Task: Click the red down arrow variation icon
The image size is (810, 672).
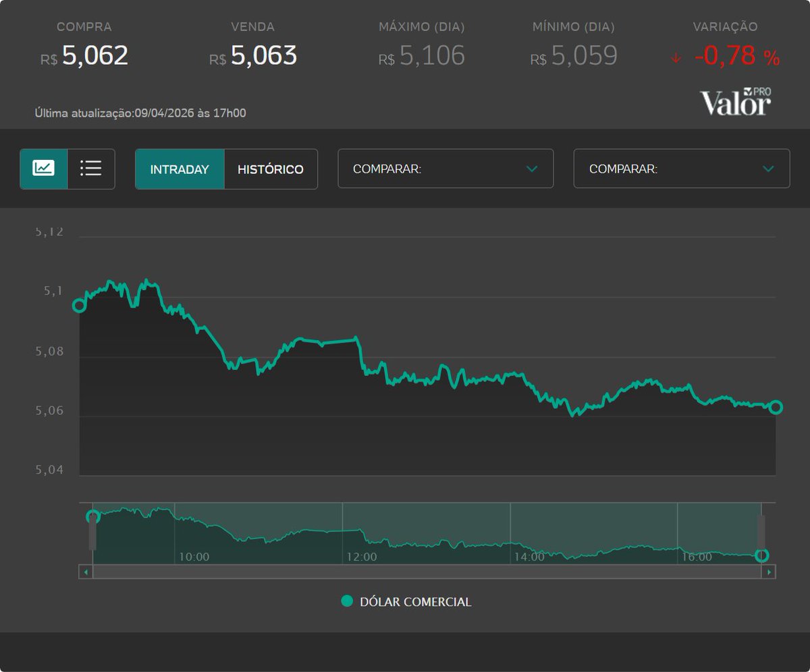Action: (x=676, y=58)
